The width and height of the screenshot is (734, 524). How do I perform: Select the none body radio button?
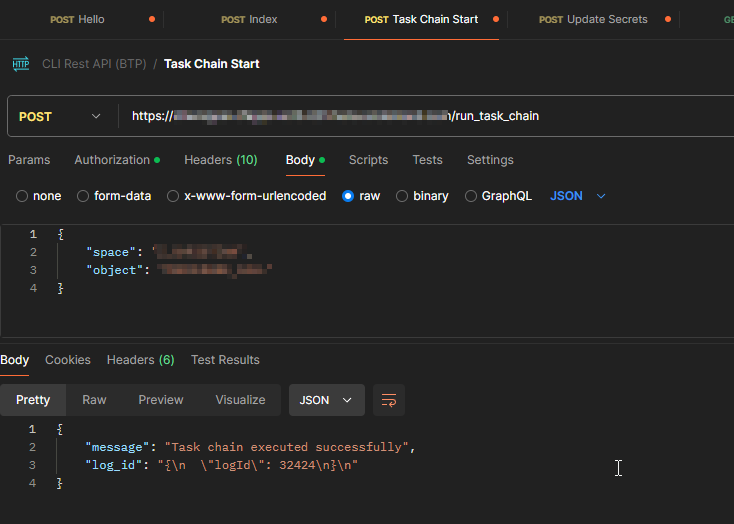(x=22, y=196)
